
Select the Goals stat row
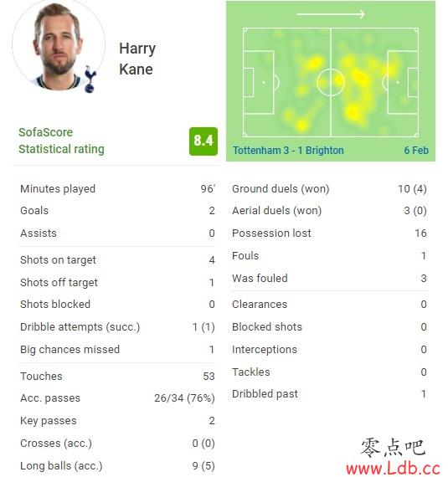tap(117, 211)
